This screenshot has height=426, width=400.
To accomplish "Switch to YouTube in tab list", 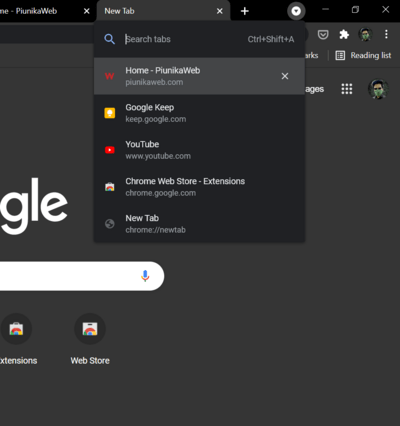I will tap(199, 150).
